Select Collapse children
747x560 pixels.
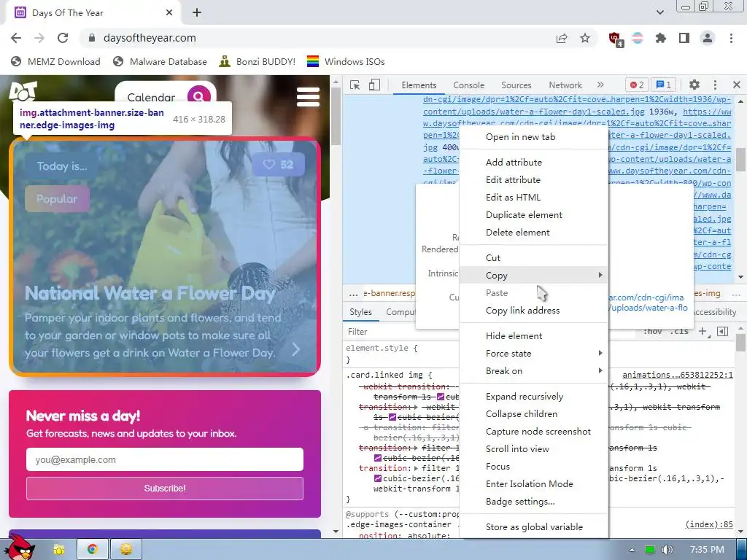tap(534, 414)
